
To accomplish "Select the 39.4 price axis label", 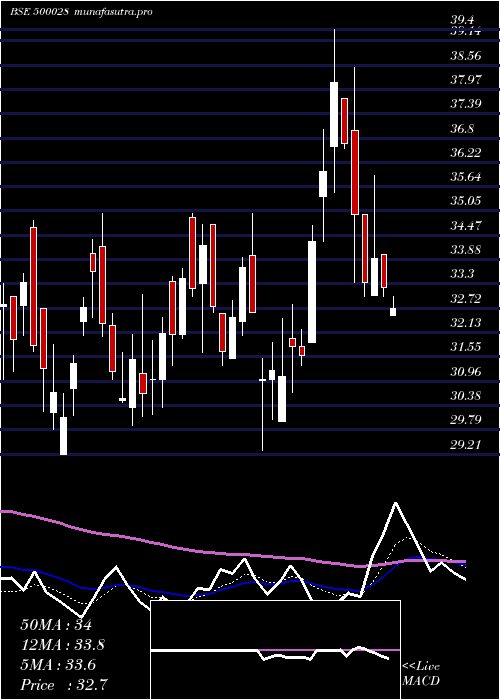I will (461, 19).
